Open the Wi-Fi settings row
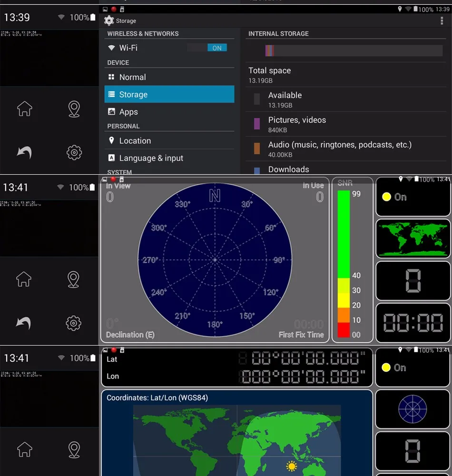 coord(169,48)
